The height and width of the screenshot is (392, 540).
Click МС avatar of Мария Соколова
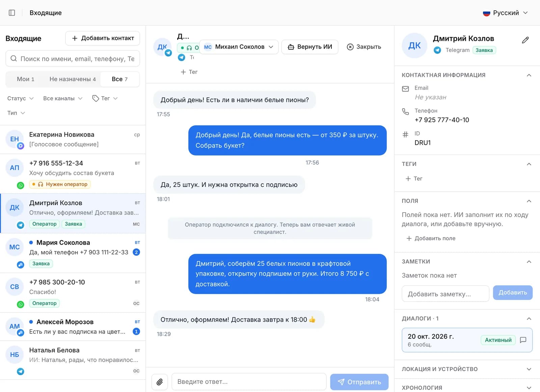pyautogui.click(x=15, y=247)
